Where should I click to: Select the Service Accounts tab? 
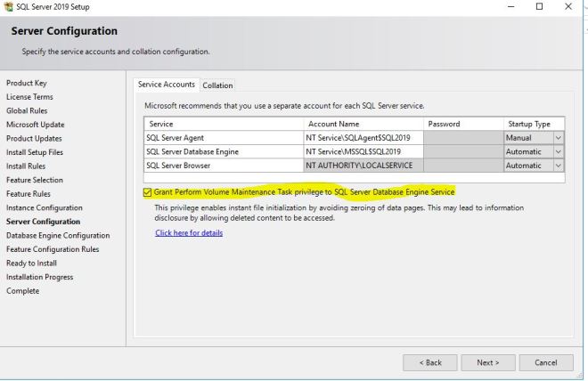[x=166, y=85]
